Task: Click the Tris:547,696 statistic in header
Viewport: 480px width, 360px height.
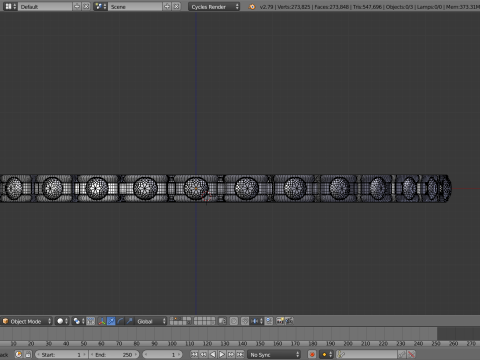Action: (367, 7)
